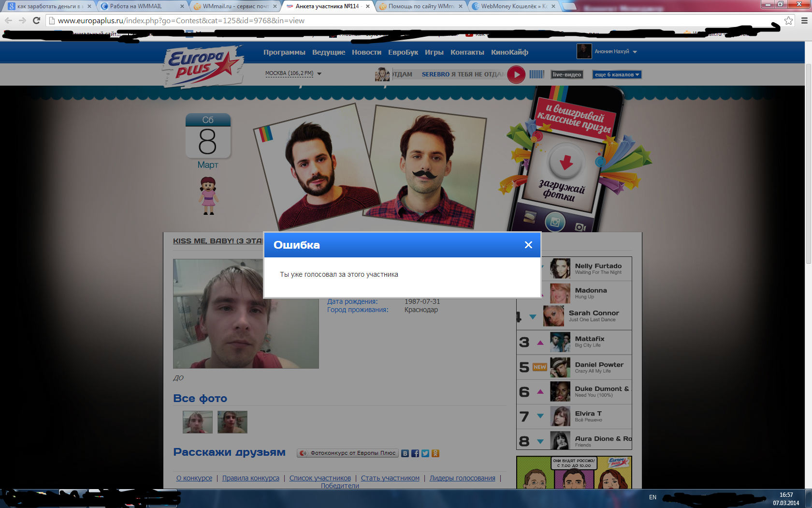Reload the current page
This screenshot has height=508, width=812.
click(x=36, y=20)
